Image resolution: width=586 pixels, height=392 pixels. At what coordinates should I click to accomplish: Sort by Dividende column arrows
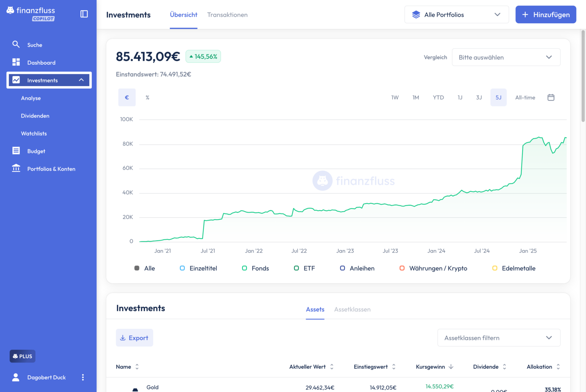(504, 367)
